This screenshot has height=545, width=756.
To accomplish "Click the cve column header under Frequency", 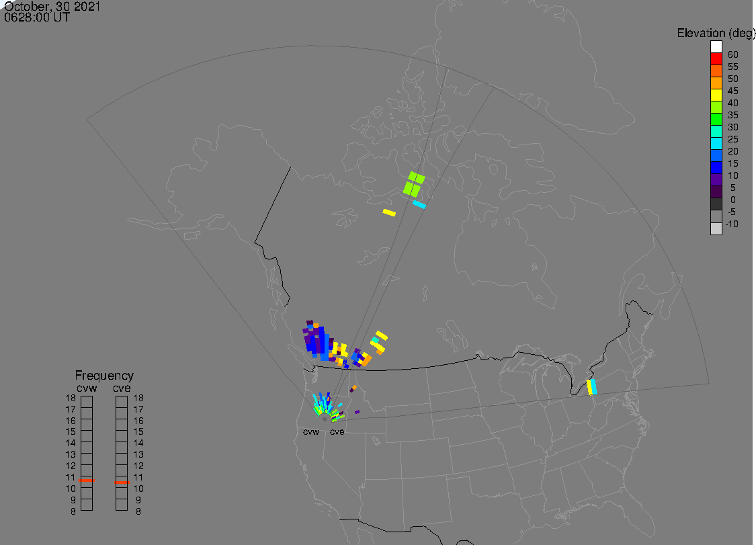I will tap(122, 388).
